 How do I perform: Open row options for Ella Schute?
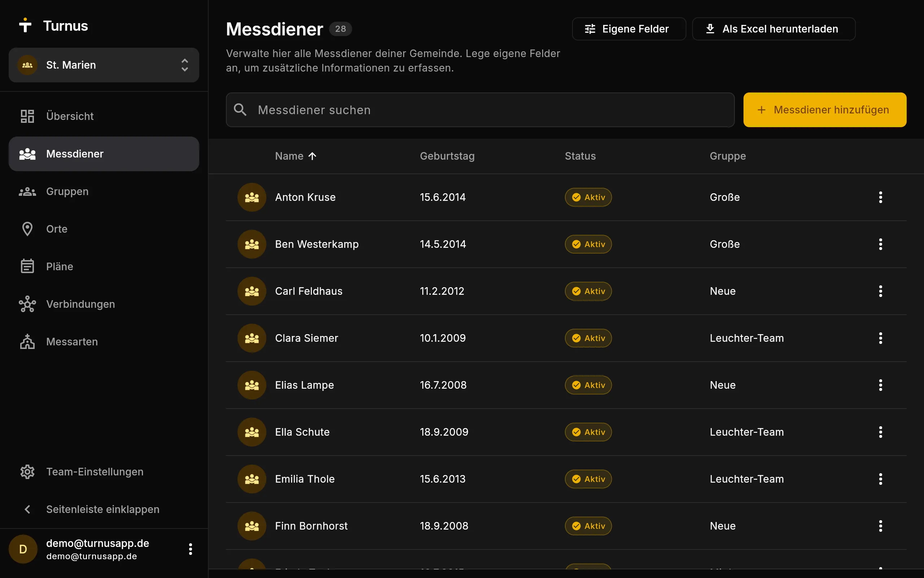pyautogui.click(x=880, y=432)
